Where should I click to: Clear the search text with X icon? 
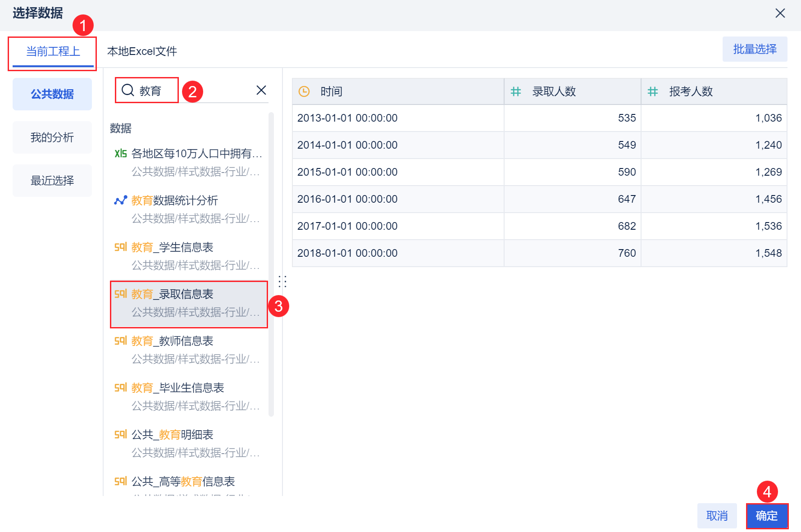point(261,90)
